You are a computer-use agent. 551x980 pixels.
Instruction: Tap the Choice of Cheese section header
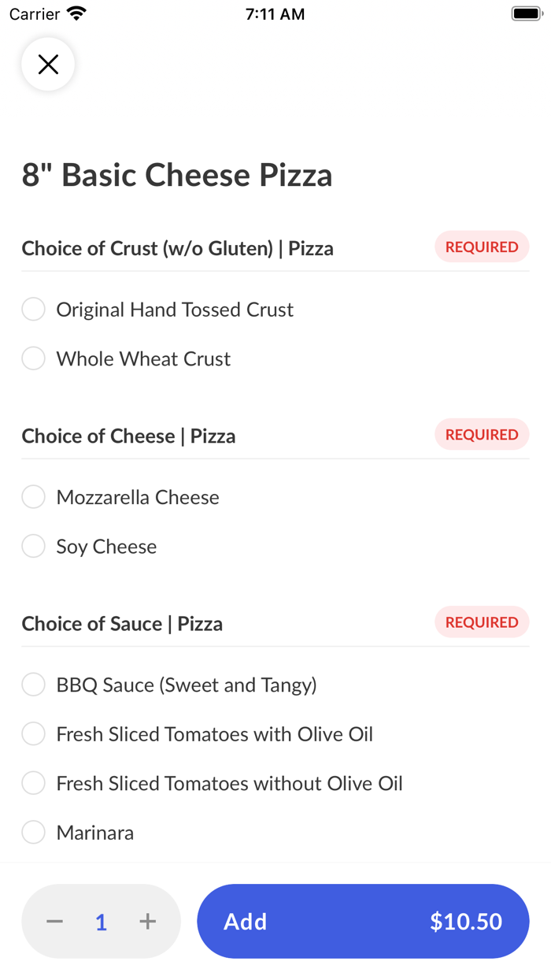pyautogui.click(x=128, y=435)
